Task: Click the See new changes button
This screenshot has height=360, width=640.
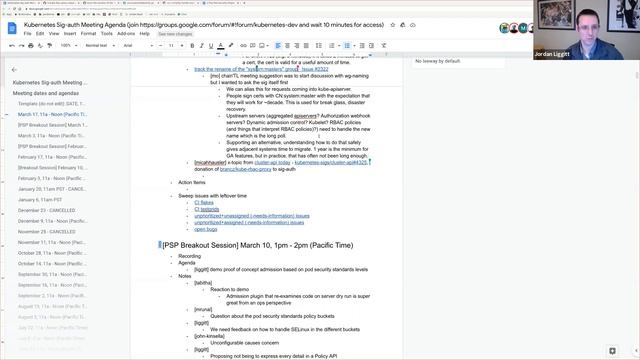Action: pyautogui.click(x=175, y=34)
